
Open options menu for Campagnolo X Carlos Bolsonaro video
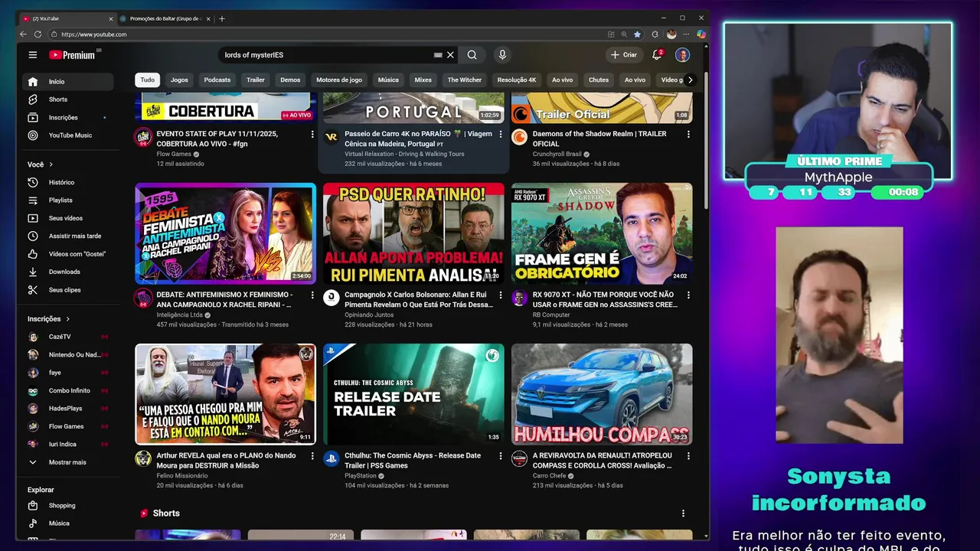[501, 295]
